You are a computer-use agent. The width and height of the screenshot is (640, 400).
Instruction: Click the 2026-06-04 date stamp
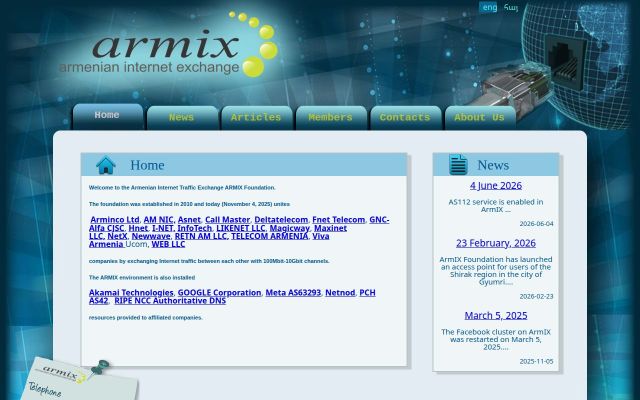[x=536, y=224]
